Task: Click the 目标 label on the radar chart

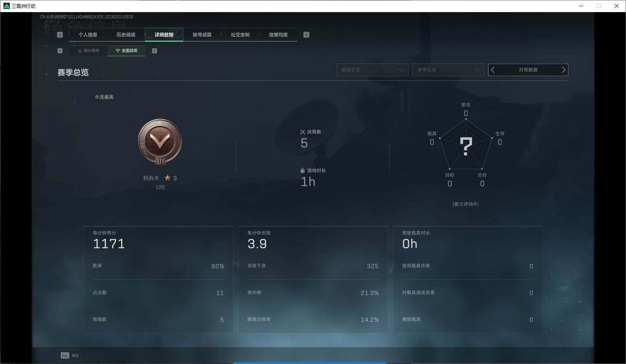Action: (450, 175)
